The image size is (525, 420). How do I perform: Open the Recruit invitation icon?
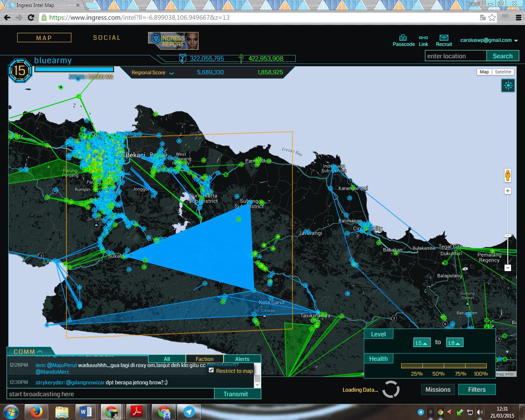(x=444, y=38)
